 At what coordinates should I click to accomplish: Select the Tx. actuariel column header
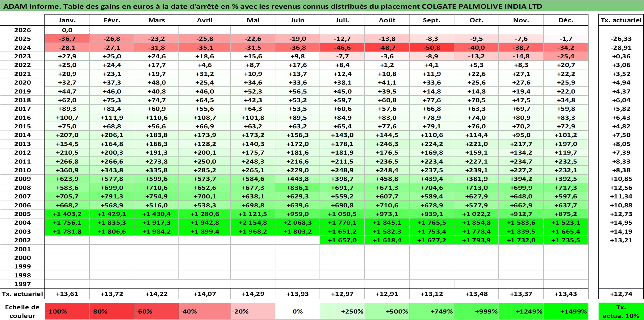(x=621, y=20)
